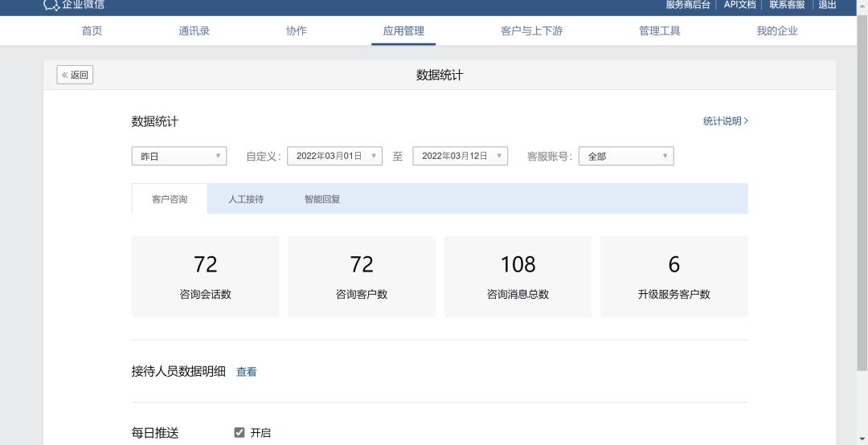
Task: Open 我的企业 navigation tab
Action: tap(777, 31)
